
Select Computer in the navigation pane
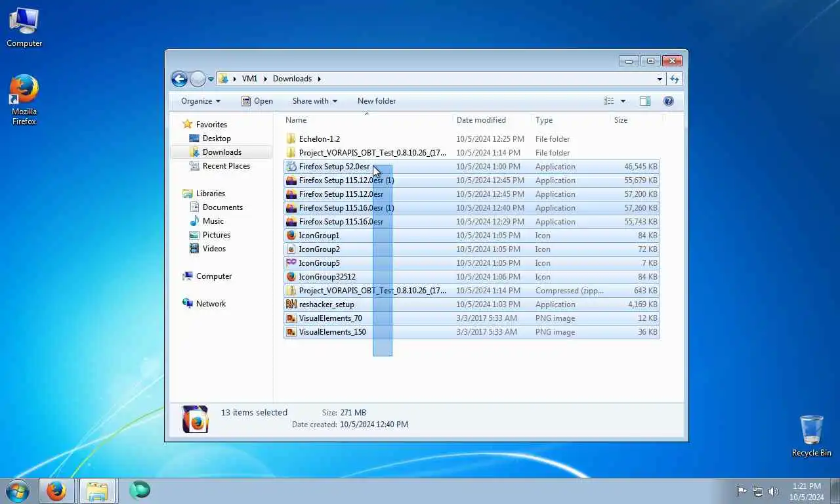click(x=213, y=276)
